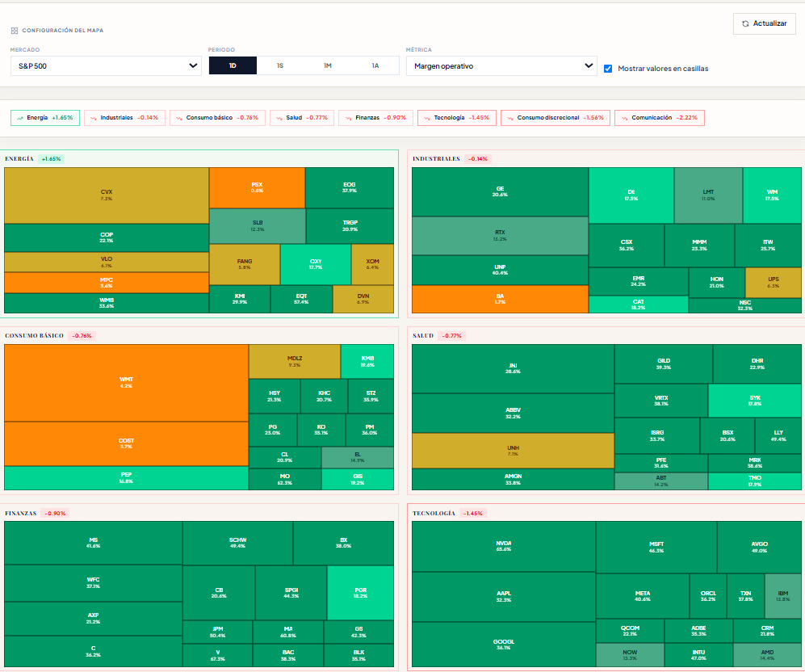Click the Tecnología -1.45% sector chip

click(457, 118)
